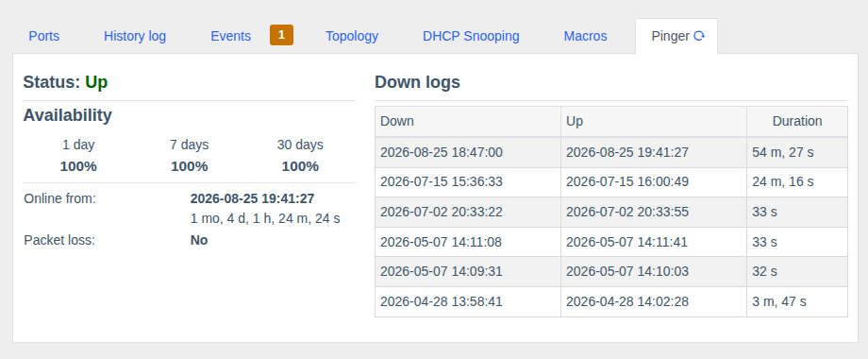
Task: Open the Macros tab
Action: click(586, 36)
